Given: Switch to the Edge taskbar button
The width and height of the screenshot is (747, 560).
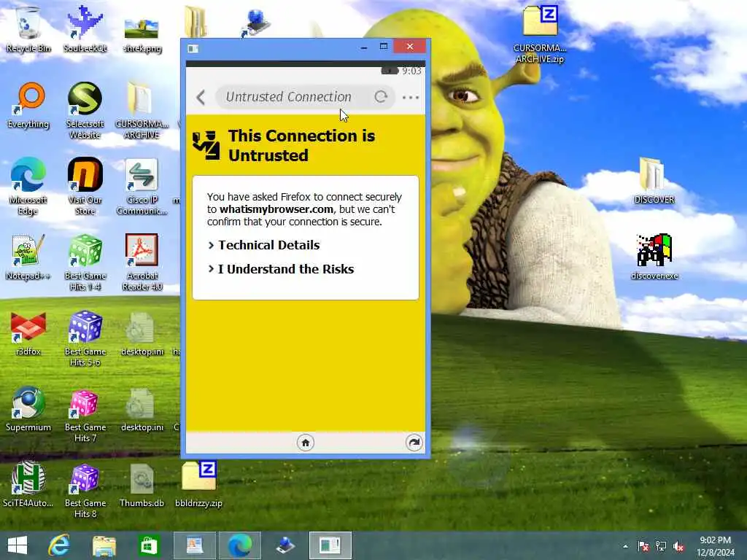Looking at the screenshot, I should tap(239, 545).
